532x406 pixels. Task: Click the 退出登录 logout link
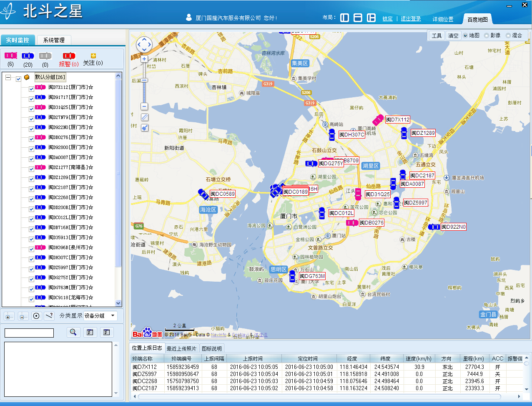(411, 19)
